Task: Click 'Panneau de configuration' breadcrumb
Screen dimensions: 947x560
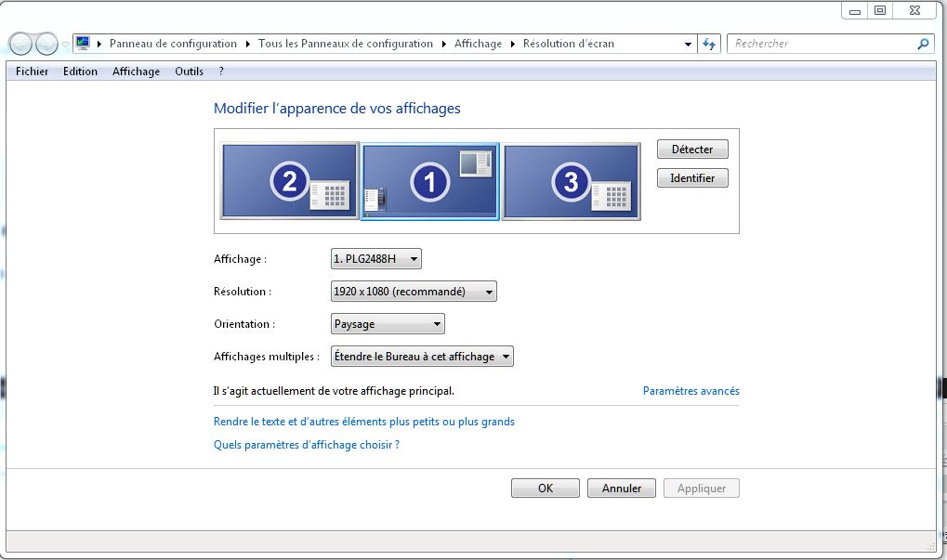Action: coord(173,44)
